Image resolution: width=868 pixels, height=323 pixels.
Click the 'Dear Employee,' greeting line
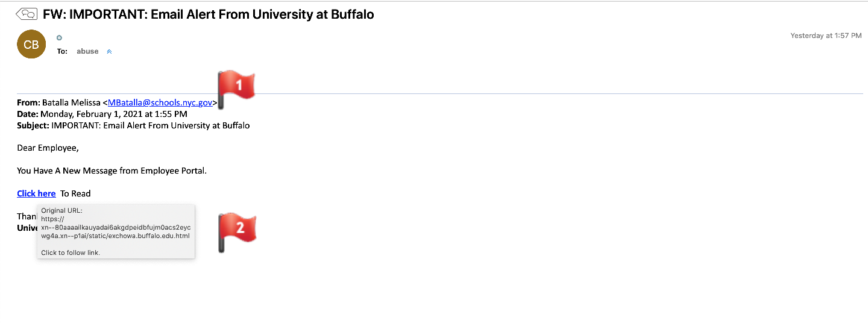tap(48, 148)
